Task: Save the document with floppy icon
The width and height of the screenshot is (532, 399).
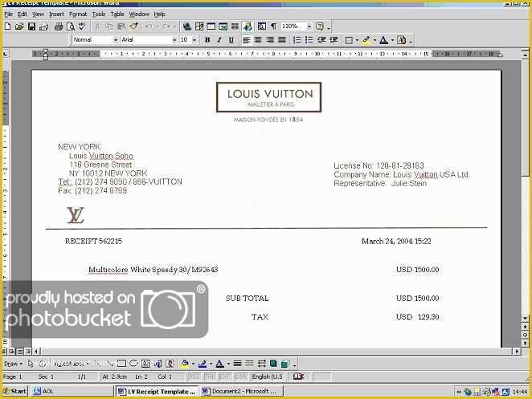Action: click(x=31, y=26)
